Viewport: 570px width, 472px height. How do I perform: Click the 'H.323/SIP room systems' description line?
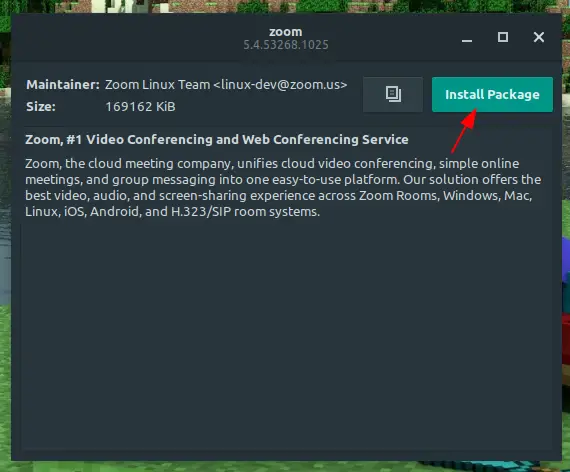coord(172,212)
